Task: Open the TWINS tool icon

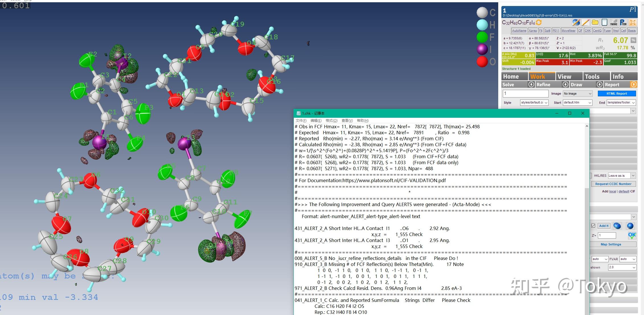Action: (614, 23)
